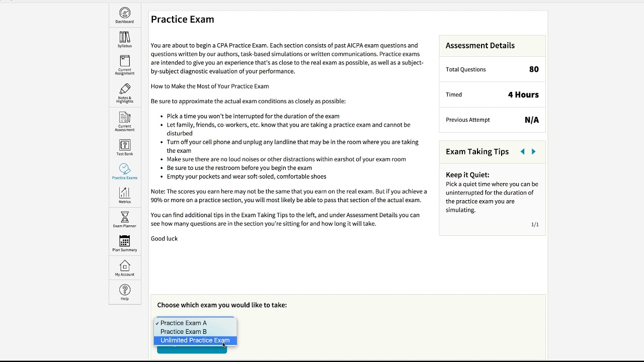Open Notes & Highlights pencil icon
The height and width of the screenshot is (362, 644).
(125, 89)
